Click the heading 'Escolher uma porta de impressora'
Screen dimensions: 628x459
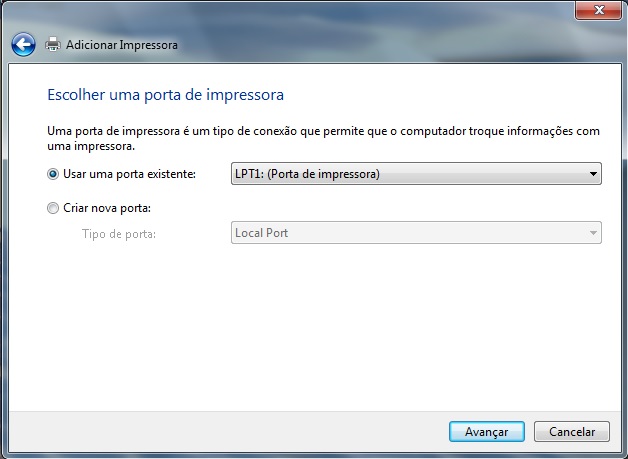tap(166, 95)
